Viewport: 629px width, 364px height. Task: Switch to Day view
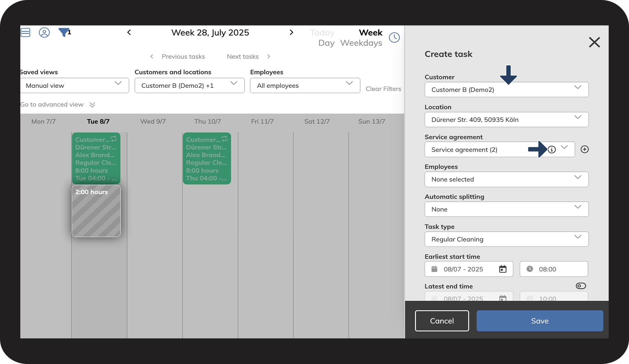pyautogui.click(x=326, y=43)
